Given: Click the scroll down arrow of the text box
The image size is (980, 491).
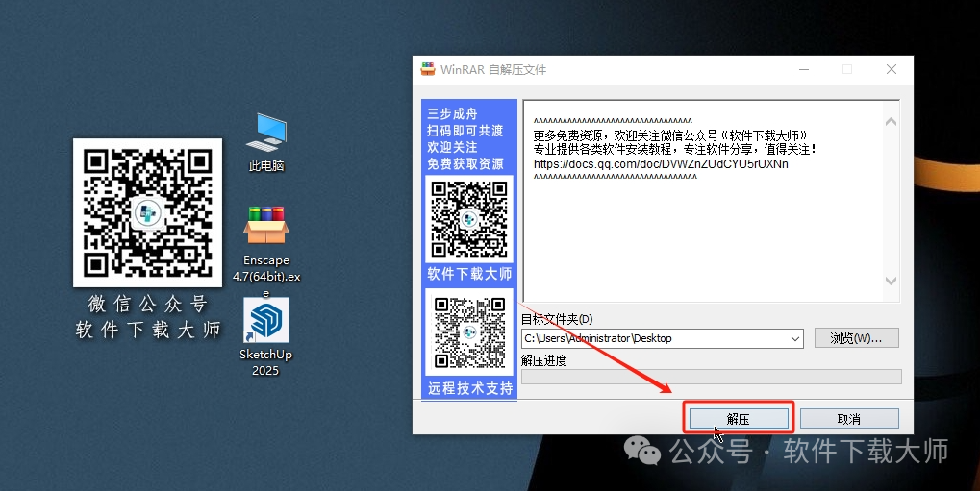Looking at the screenshot, I should [x=892, y=282].
